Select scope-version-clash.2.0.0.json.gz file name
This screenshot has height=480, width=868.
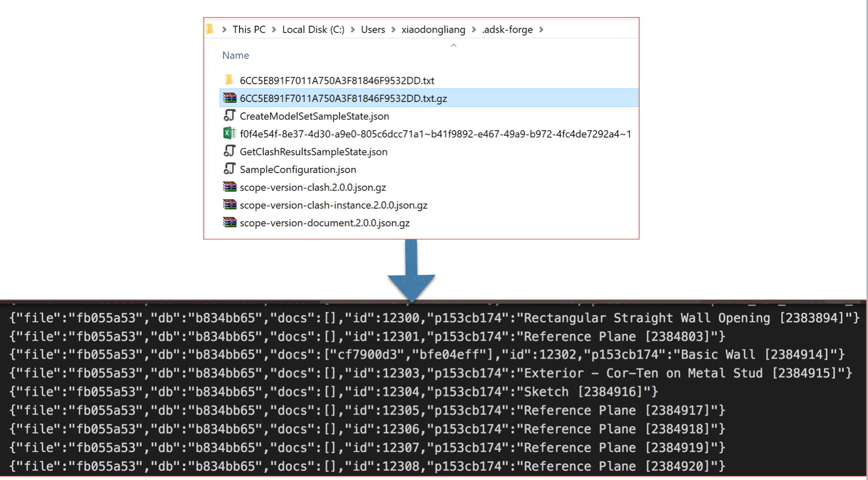click(x=313, y=187)
